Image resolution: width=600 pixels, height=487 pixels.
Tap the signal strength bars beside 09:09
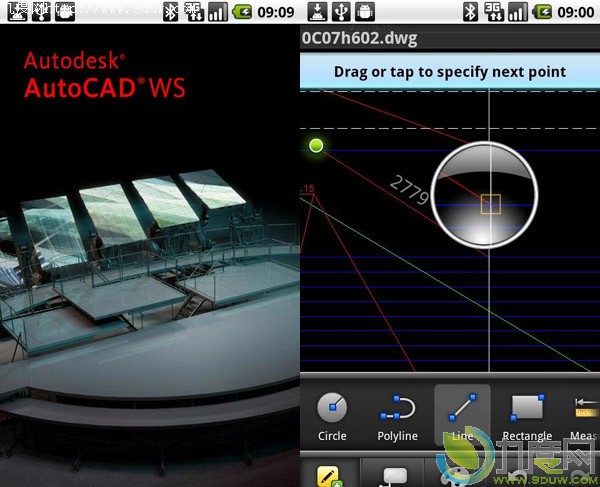[218, 12]
